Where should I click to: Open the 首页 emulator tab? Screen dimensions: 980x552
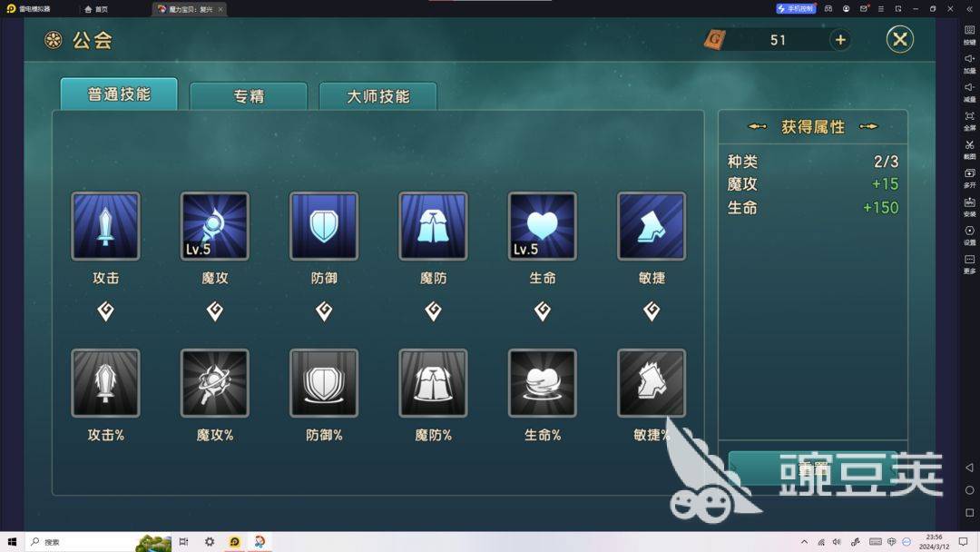[96, 9]
